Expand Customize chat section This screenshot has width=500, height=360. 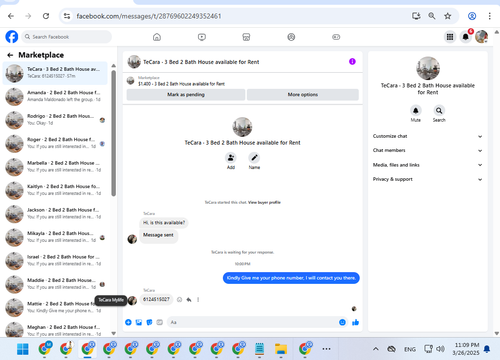click(x=428, y=136)
